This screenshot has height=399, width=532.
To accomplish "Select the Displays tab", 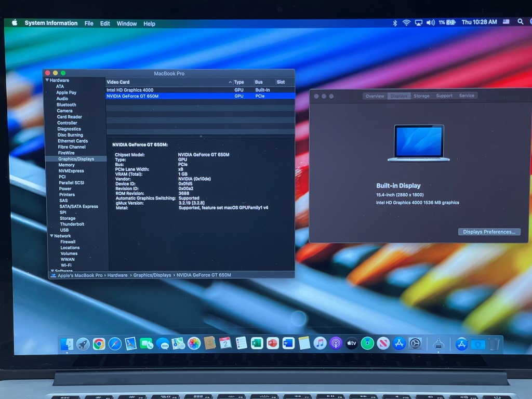I will coord(398,96).
